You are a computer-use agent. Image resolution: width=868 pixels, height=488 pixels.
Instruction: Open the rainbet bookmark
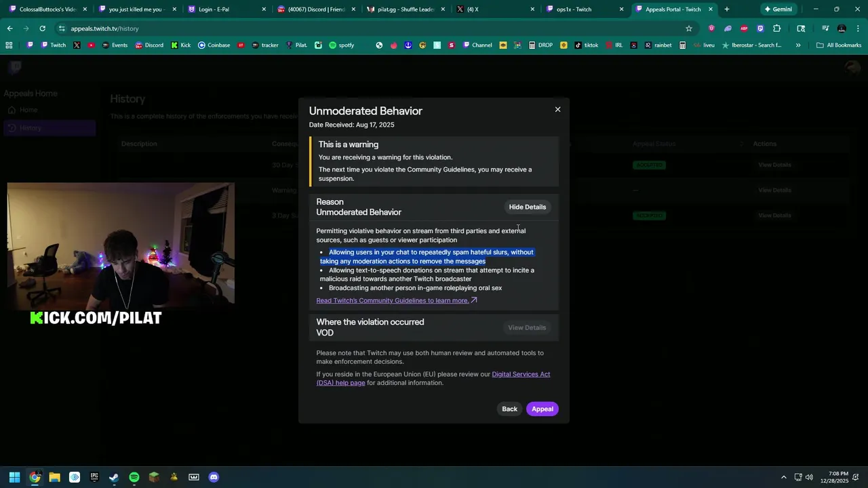click(x=658, y=45)
